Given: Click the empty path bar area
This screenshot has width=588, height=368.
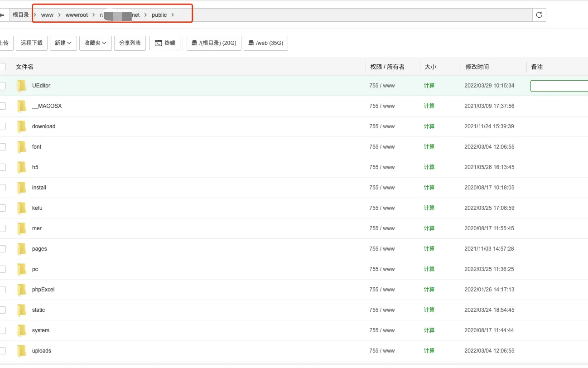Looking at the screenshot, I should coord(362,15).
